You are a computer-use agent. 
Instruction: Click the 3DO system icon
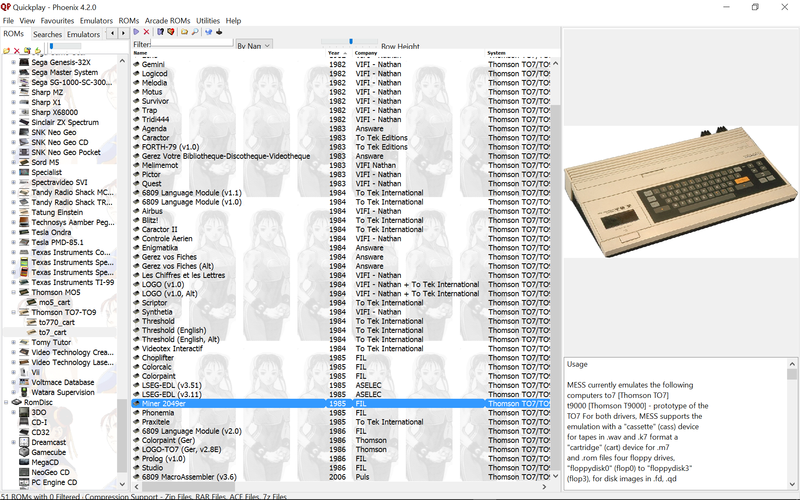click(x=23, y=412)
